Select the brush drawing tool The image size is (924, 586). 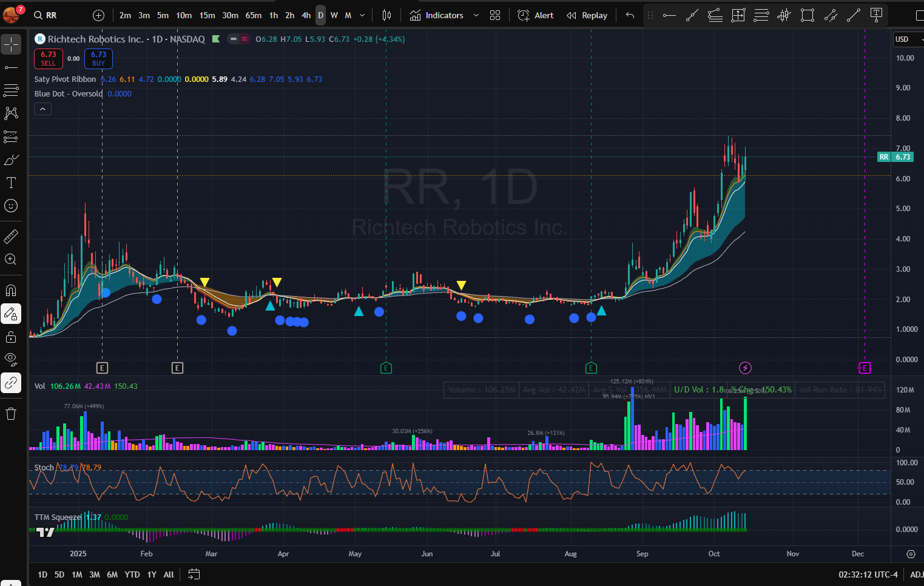(x=11, y=160)
